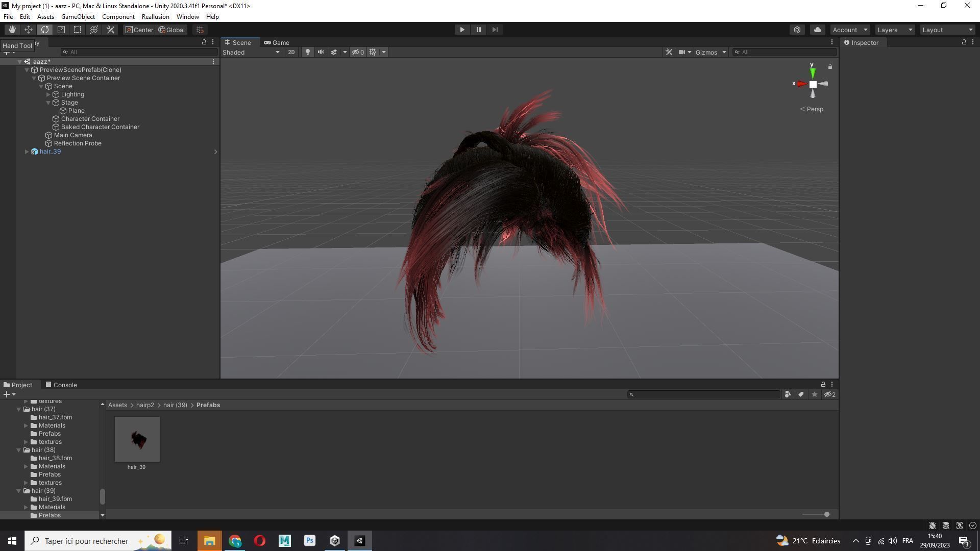Navigate to hairp2 in breadcrumb
Screen dimensions: 980x551
pyautogui.click(x=145, y=405)
